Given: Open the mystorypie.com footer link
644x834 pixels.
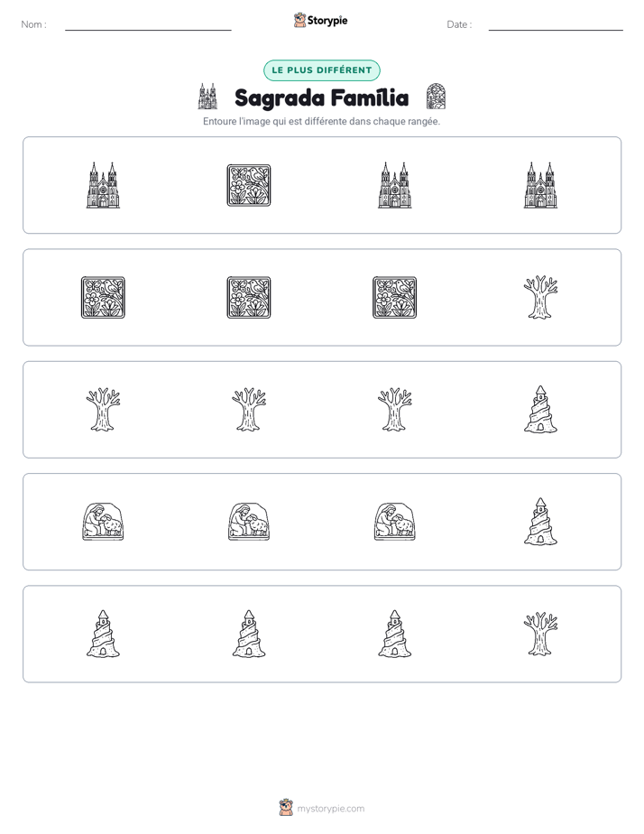Looking at the screenshot, I should click(330, 809).
